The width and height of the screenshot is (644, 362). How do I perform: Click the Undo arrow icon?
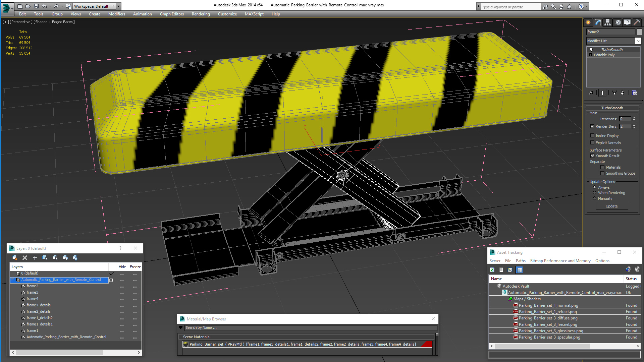pyautogui.click(x=44, y=6)
